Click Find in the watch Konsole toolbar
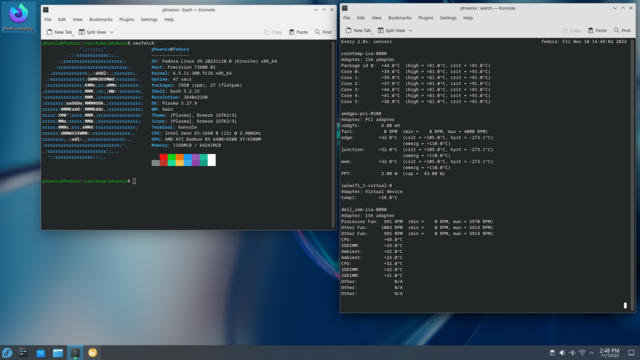The image size is (640, 360). (x=622, y=30)
